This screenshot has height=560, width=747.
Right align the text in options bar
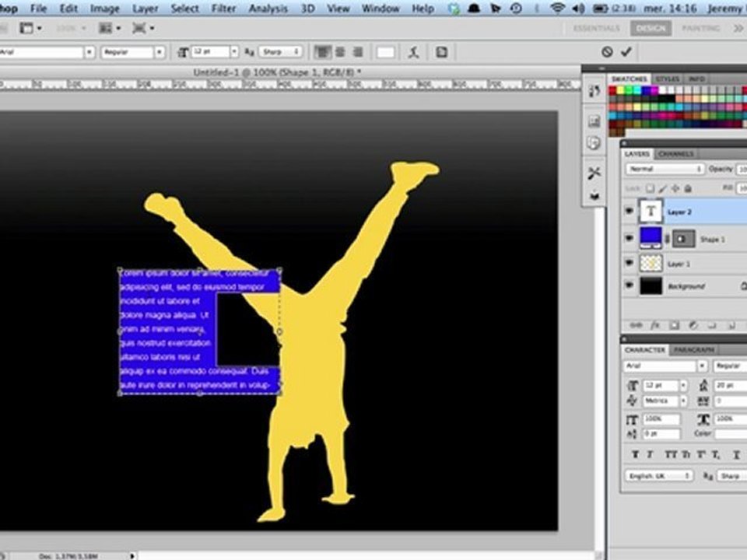358,52
